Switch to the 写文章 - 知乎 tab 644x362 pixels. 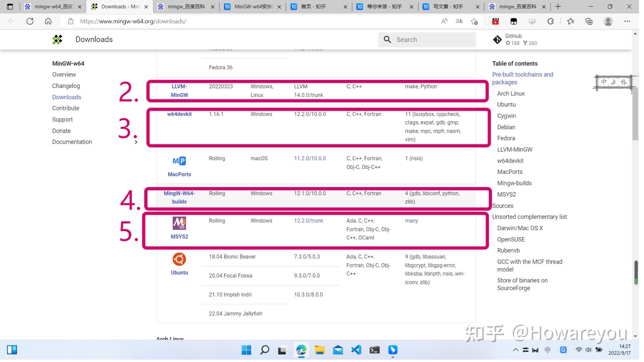[x=452, y=6]
